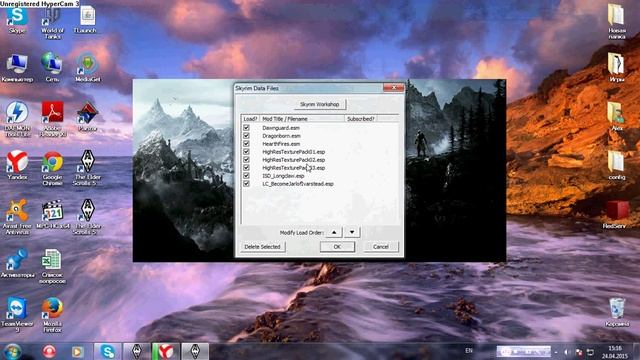640x360 pixels.
Task: Open the Yandex browser desktop shortcut
Action: [x=17, y=165]
